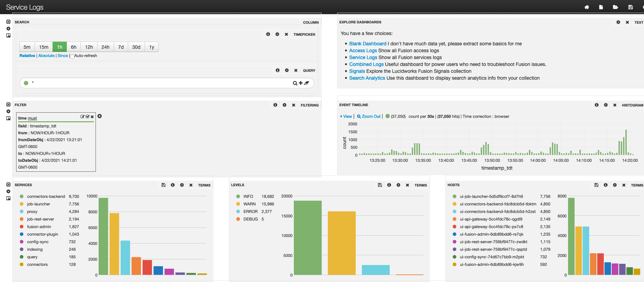Viewport: 644px width, 282px height.
Task: Toggle the query color dot
Action: 26,83
